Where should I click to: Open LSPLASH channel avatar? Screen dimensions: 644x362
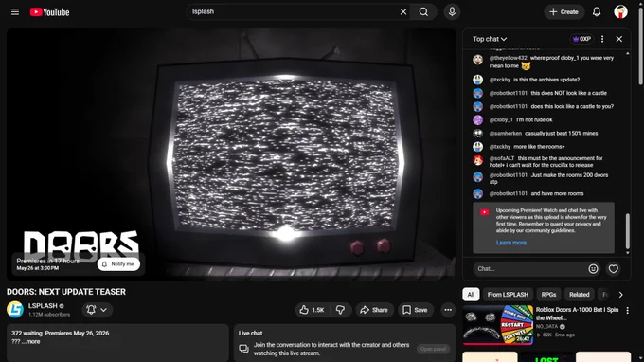(15, 309)
